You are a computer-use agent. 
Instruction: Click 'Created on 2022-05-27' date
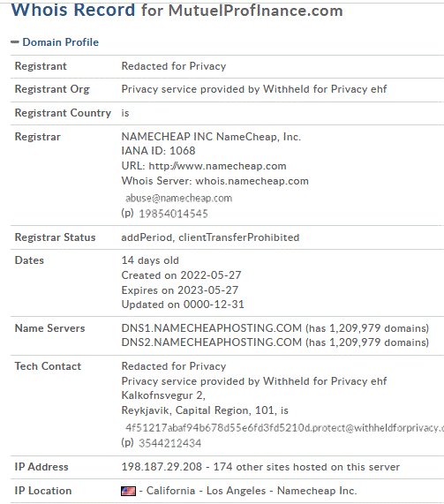click(x=181, y=275)
